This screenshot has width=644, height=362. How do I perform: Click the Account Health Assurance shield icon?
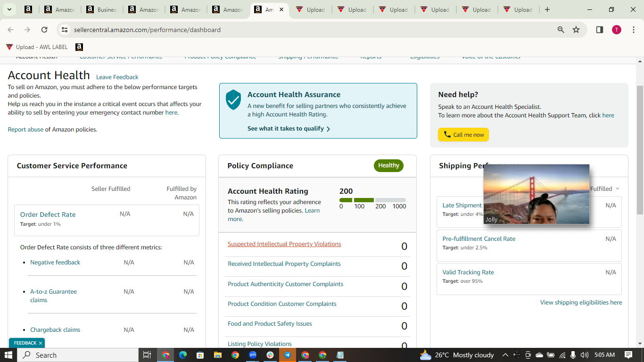pos(233,100)
